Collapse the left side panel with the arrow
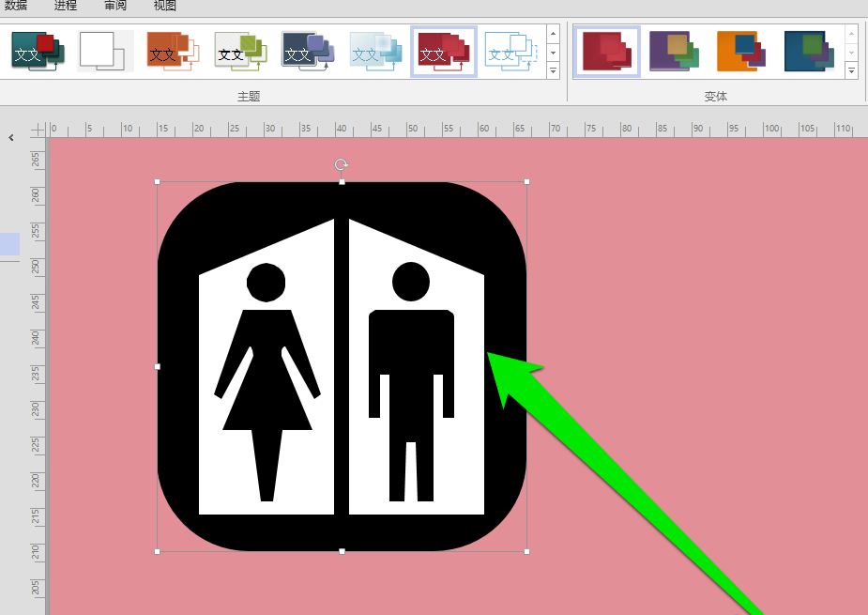This screenshot has height=615, width=868. coord(10,136)
